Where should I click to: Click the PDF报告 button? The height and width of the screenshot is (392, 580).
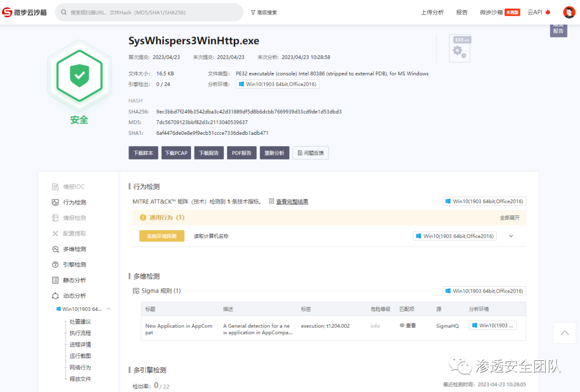coord(242,153)
